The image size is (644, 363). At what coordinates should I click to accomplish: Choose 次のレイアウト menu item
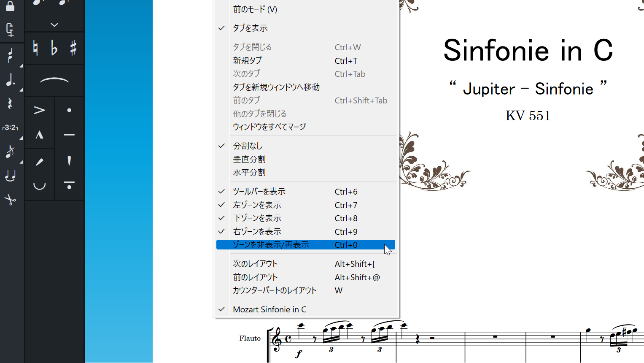[307, 264]
